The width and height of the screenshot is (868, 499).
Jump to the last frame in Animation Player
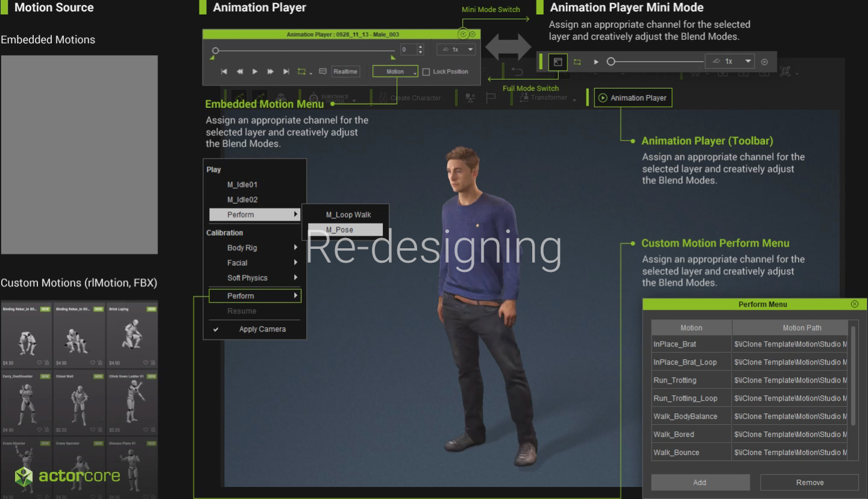286,72
